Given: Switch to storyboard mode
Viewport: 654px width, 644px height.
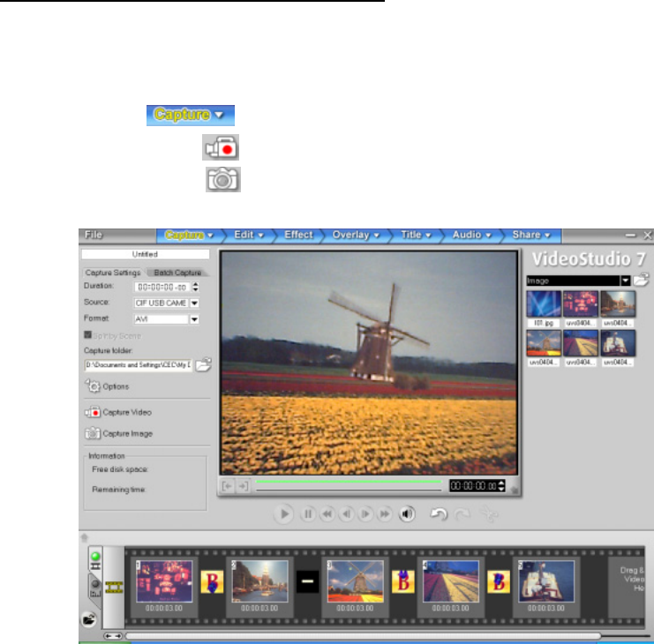Looking at the screenshot, I should point(95,560).
